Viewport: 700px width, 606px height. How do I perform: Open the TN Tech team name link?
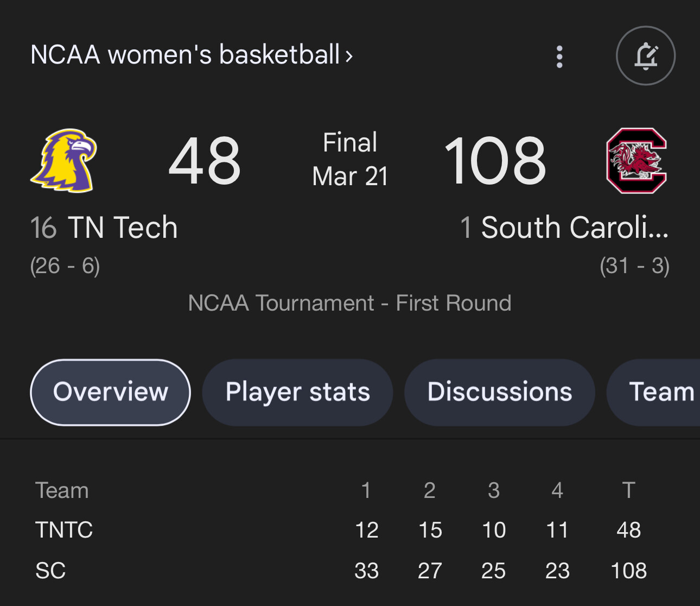tap(122, 228)
